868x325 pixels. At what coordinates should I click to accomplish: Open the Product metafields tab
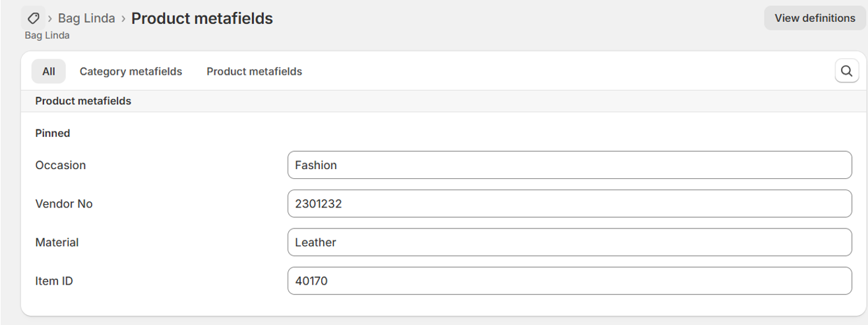[254, 71]
